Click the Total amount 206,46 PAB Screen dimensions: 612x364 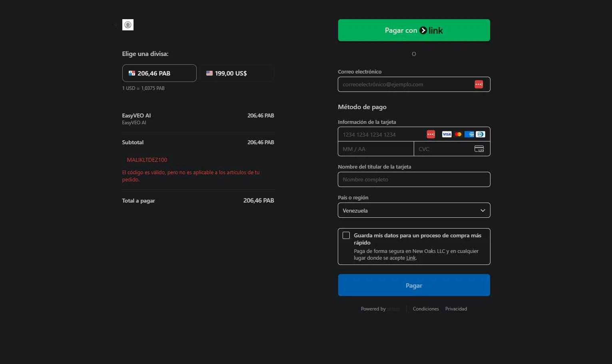tap(259, 201)
